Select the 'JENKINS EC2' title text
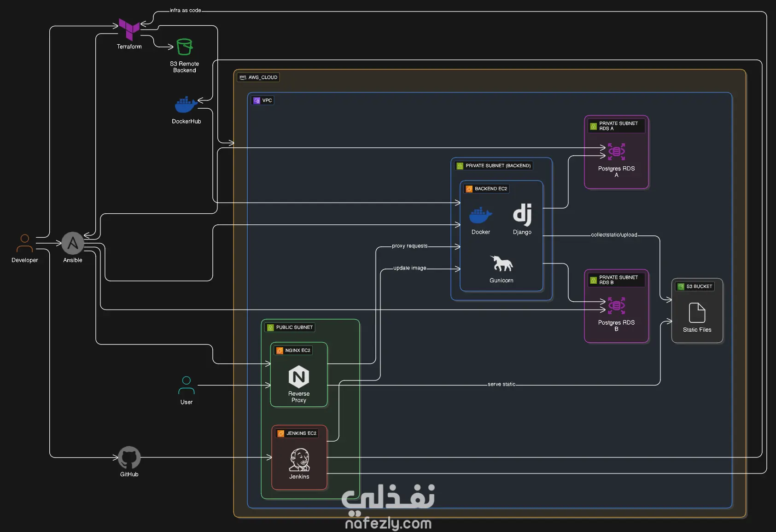776x532 pixels. pyautogui.click(x=302, y=433)
